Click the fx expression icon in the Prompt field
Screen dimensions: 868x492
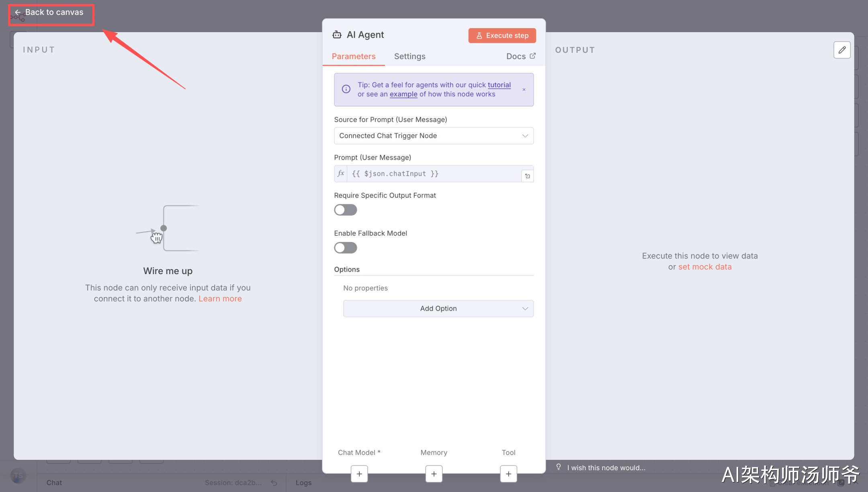click(341, 174)
